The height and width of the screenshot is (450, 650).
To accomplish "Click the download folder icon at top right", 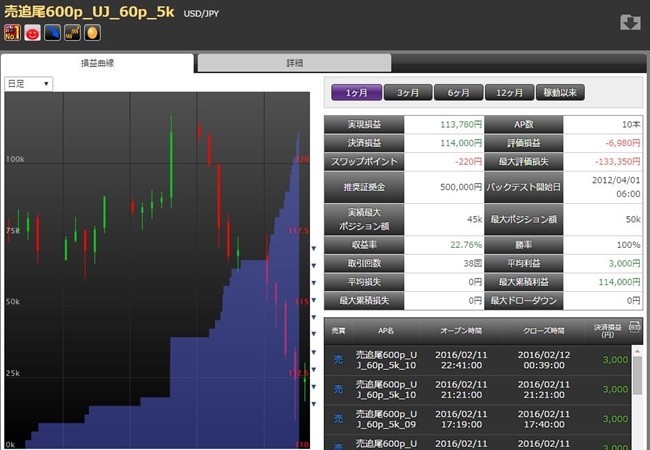I will [x=630, y=23].
